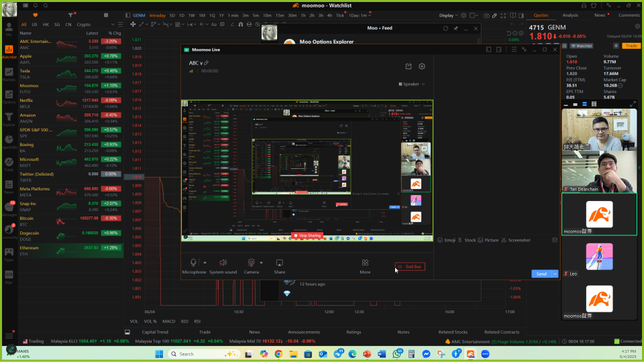Pin the Moo Feed window
The image size is (644, 362).
[x=455, y=28]
